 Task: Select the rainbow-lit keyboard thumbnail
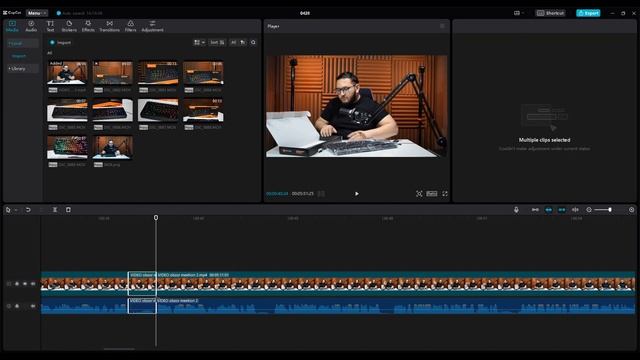(67, 147)
